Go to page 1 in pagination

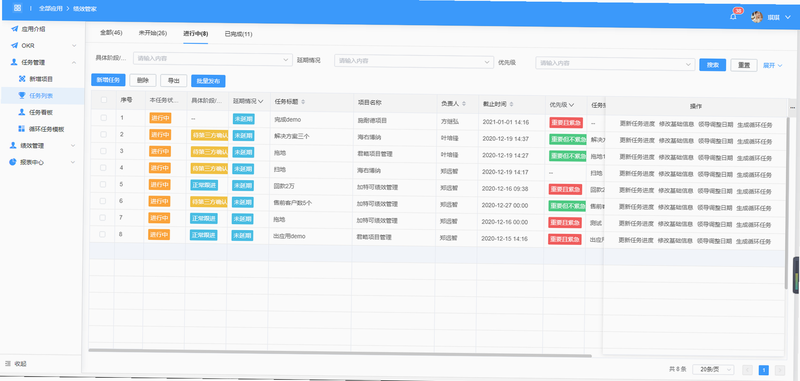[x=764, y=370]
